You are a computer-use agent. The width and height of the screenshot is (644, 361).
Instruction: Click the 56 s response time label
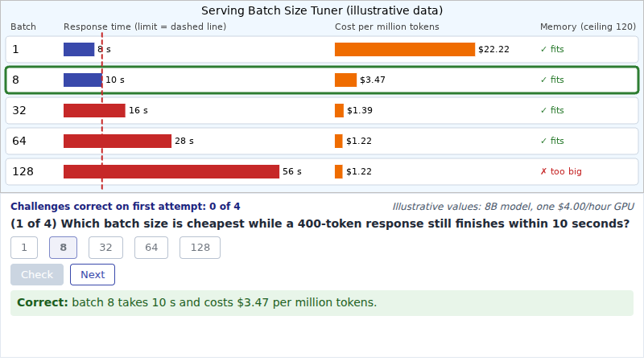292,171
